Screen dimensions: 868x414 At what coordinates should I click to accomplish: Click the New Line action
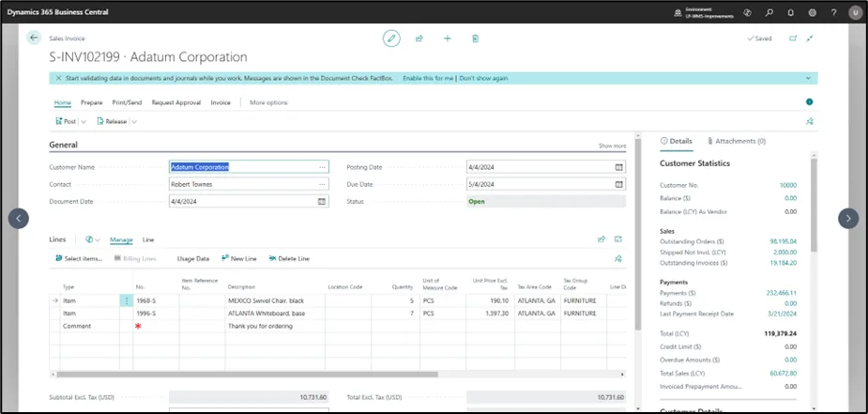pyautogui.click(x=239, y=258)
